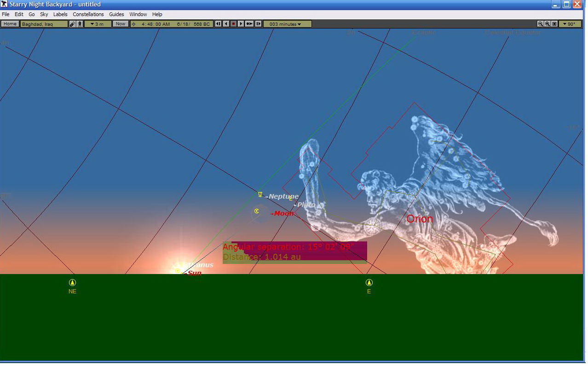Open the elevation 3 m dropdown
Screen dimensions: 588x366
coord(98,24)
